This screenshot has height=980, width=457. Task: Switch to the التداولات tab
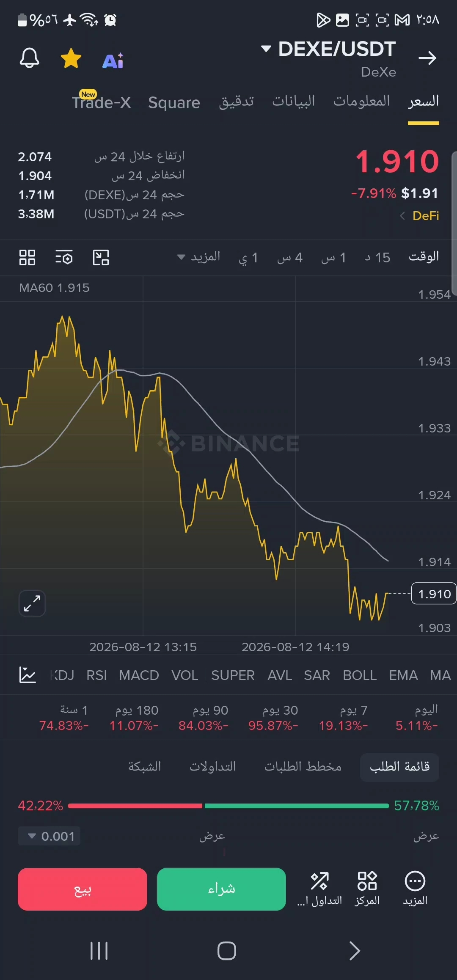(x=213, y=767)
